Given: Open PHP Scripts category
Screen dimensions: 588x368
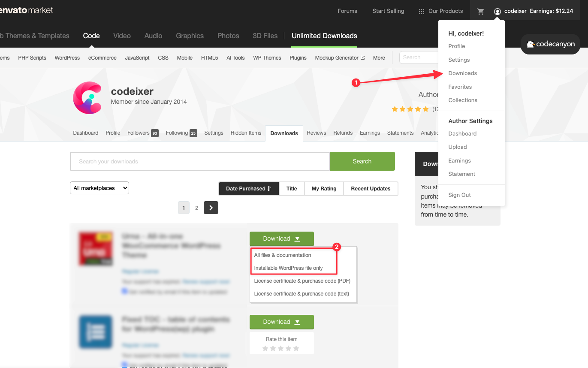Looking at the screenshot, I should pos(32,58).
